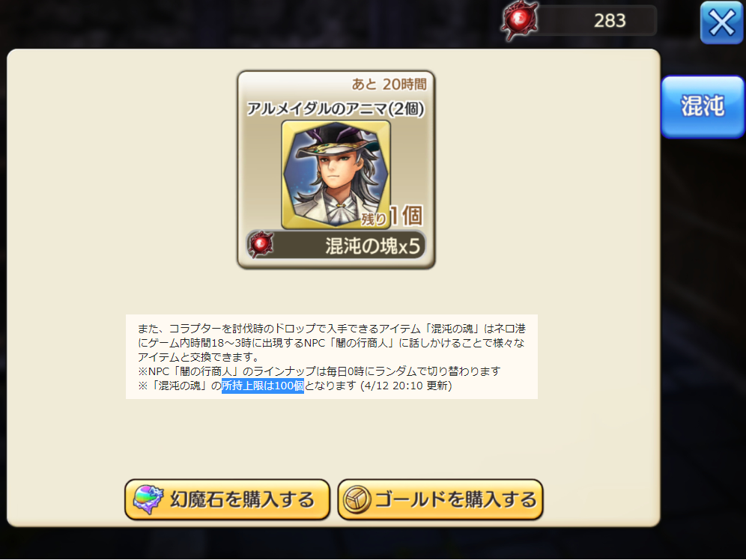This screenshot has width=746, height=560.
Task: Click the あと 20時間 remaining time label
Action: 389,84
